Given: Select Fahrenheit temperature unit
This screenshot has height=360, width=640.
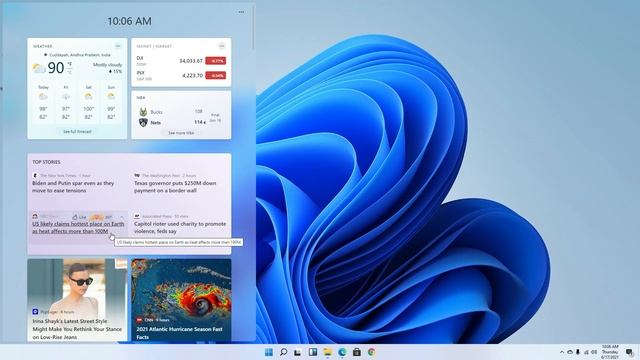Looking at the screenshot, I should tap(70, 64).
